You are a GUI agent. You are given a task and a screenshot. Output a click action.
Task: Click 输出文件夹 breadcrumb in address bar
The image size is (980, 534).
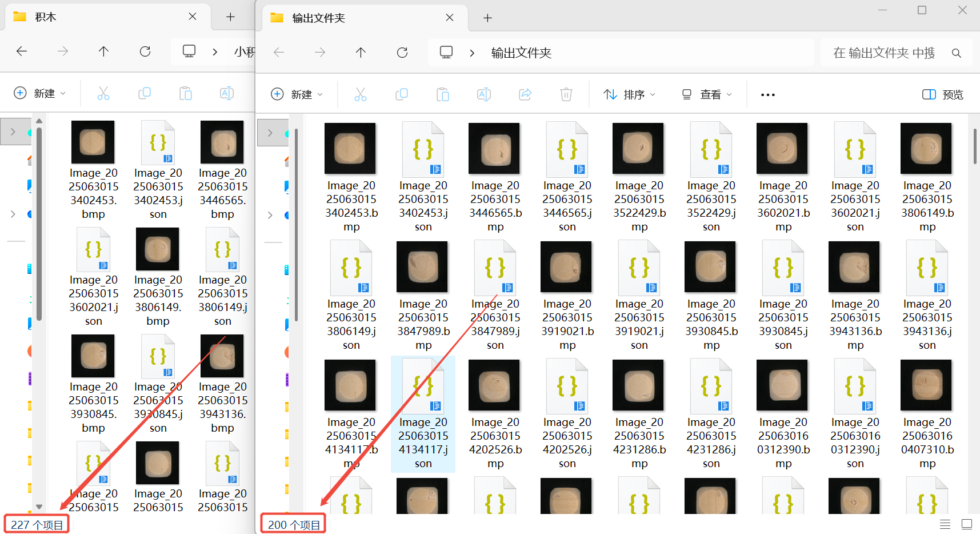tap(521, 53)
